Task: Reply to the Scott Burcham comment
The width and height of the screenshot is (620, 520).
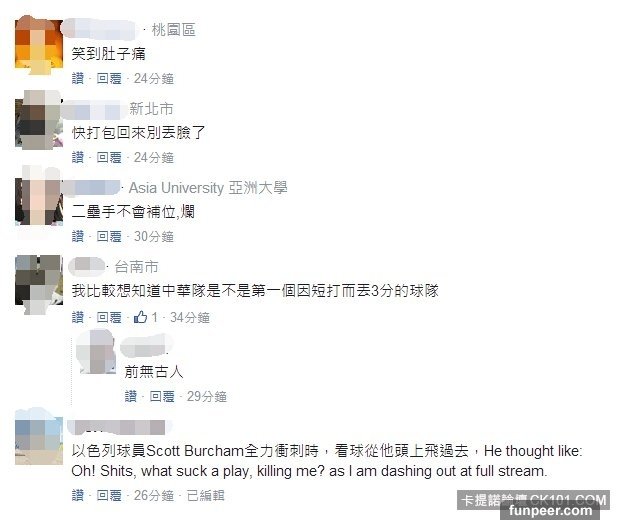Action: [x=109, y=495]
